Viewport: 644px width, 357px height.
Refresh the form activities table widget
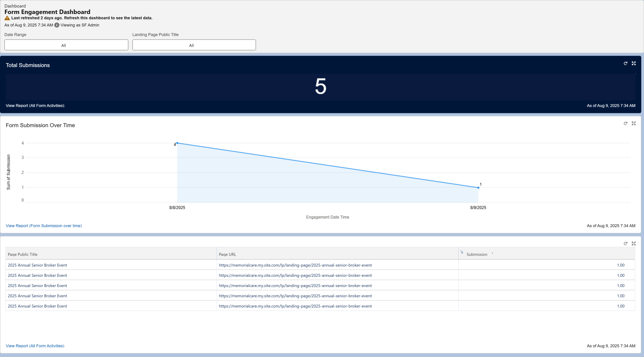click(626, 244)
